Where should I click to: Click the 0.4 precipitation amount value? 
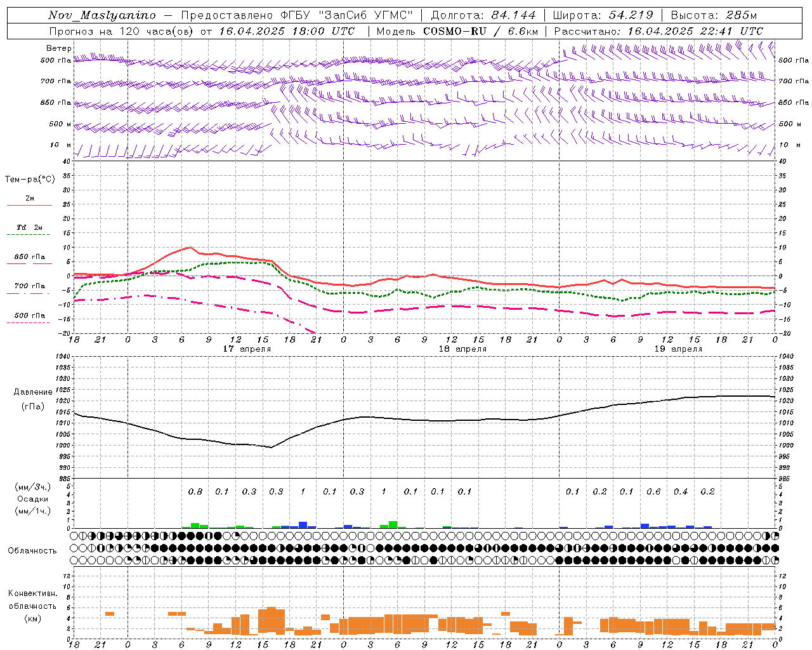point(681,491)
